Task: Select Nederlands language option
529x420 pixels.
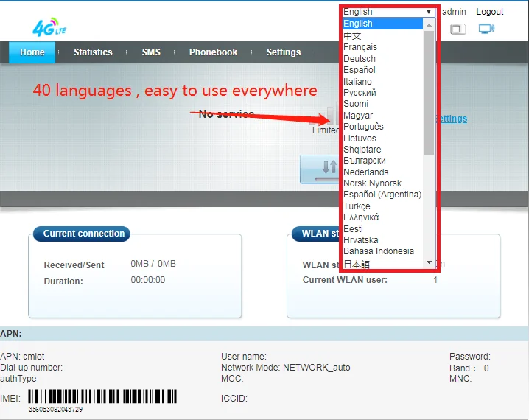Action: (x=382, y=172)
